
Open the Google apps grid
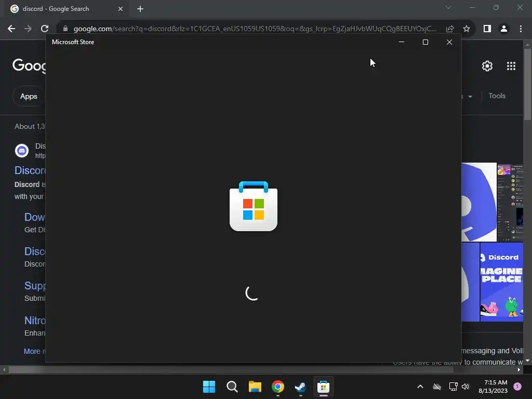click(511, 66)
